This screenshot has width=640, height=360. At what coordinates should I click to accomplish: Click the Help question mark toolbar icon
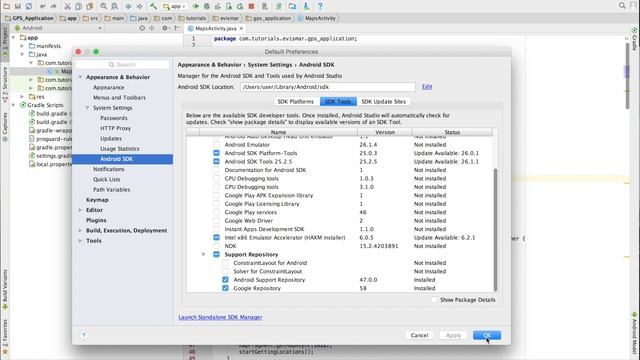(x=320, y=6)
